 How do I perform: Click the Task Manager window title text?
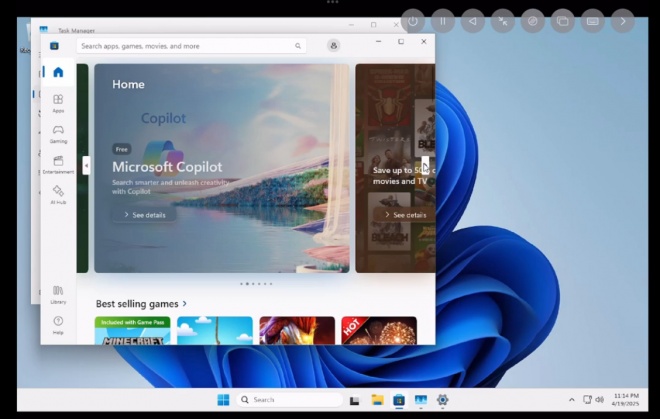(76, 30)
